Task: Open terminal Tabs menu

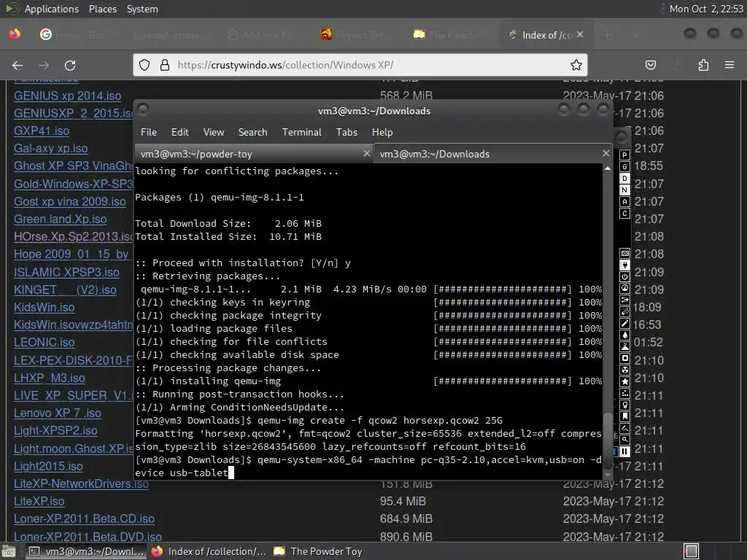Action: coord(347,133)
